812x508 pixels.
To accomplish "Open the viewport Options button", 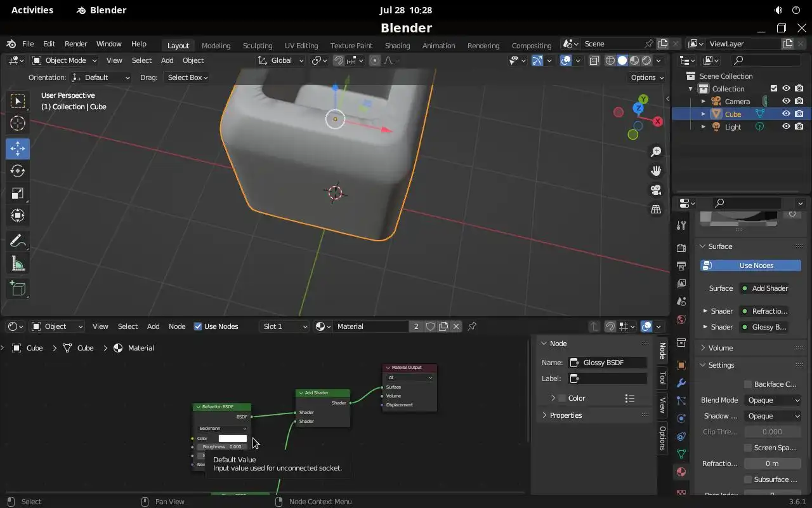I will (647, 77).
